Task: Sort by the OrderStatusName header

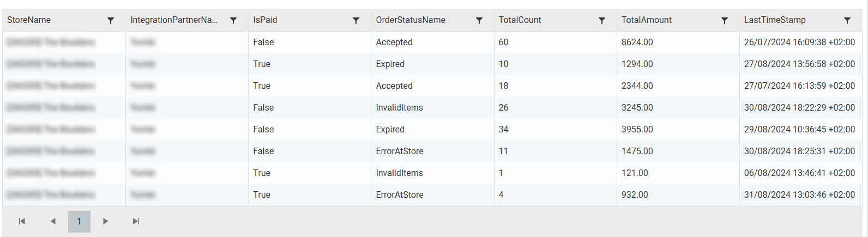Action: (x=410, y=20)
